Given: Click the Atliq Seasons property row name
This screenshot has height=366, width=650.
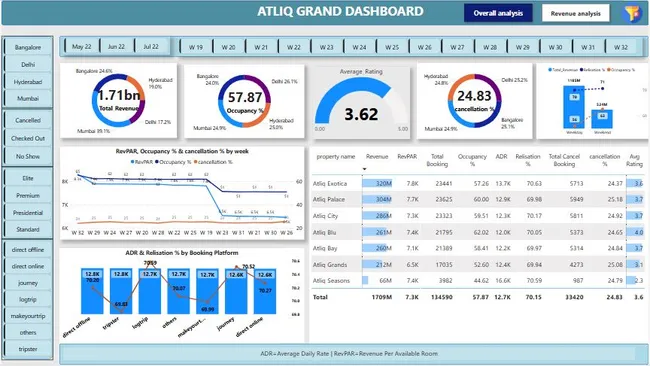Looking at the screenshot, I should coord(331,281).
